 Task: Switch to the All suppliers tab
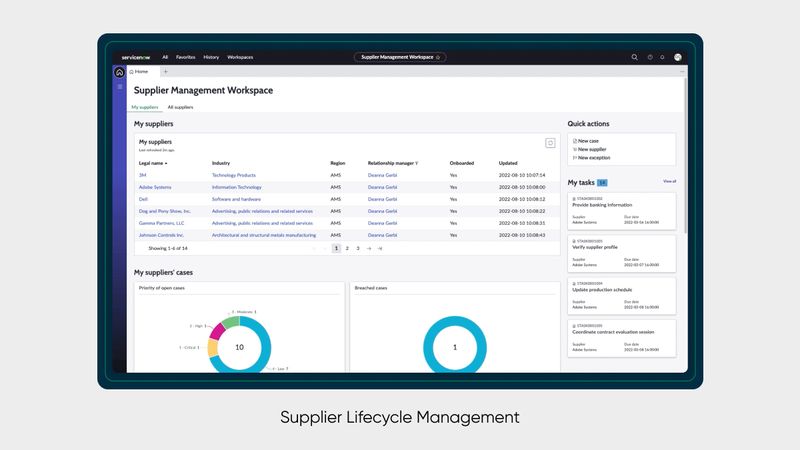coord(180,106)
